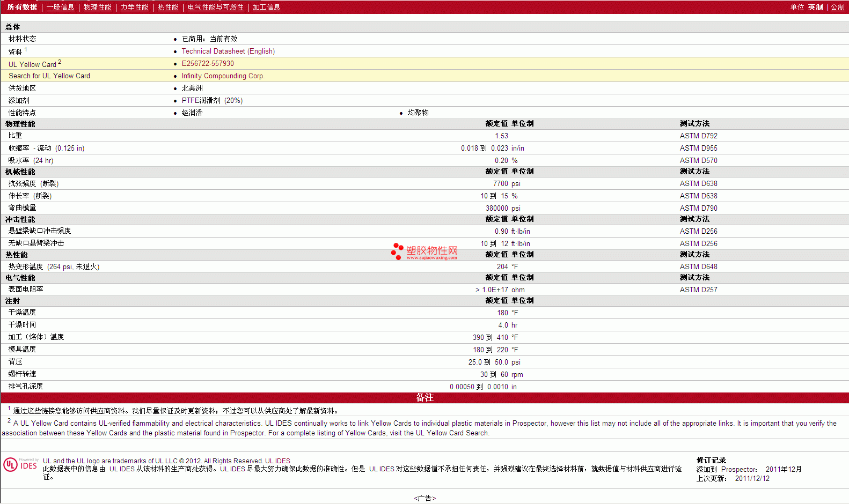Click the 已商用: 当前有效 status entry
849x504 pixels.
pos(209,39)
